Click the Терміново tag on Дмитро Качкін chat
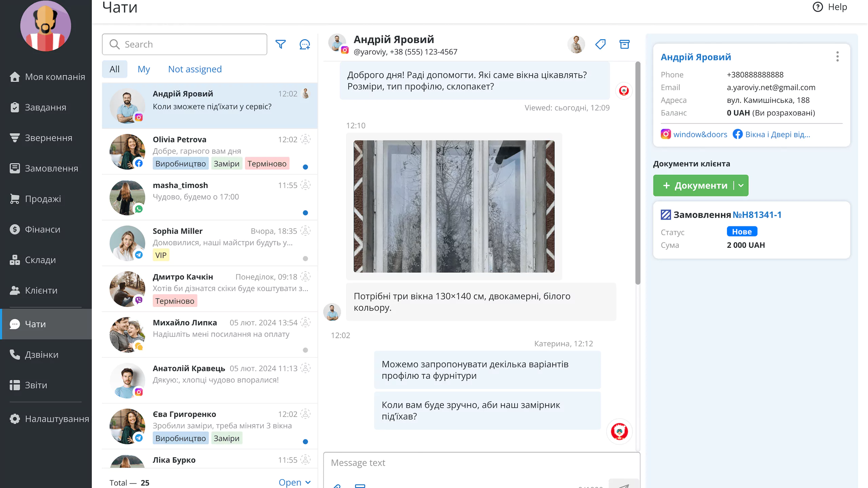Screen dimensions: 868x488 click(x=175, y=301)
